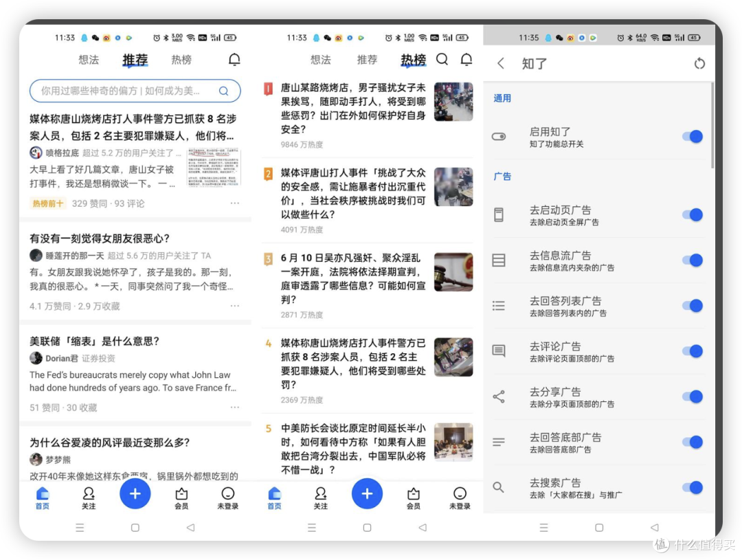The width and height of the screenshot is (742, 560).
Task: Select 推荐 tab in left screen
Action: [x=135, y=60]
